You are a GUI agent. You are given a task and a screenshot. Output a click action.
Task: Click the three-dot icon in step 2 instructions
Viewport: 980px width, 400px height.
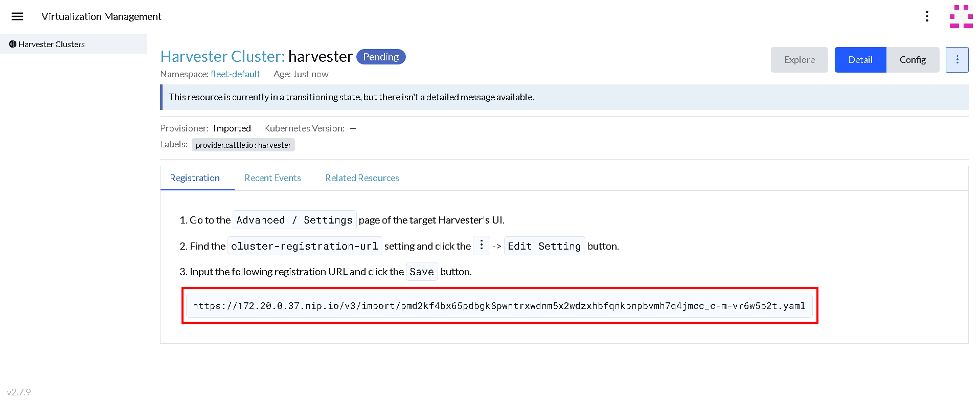pyautogui.click(x=482, y=246)
